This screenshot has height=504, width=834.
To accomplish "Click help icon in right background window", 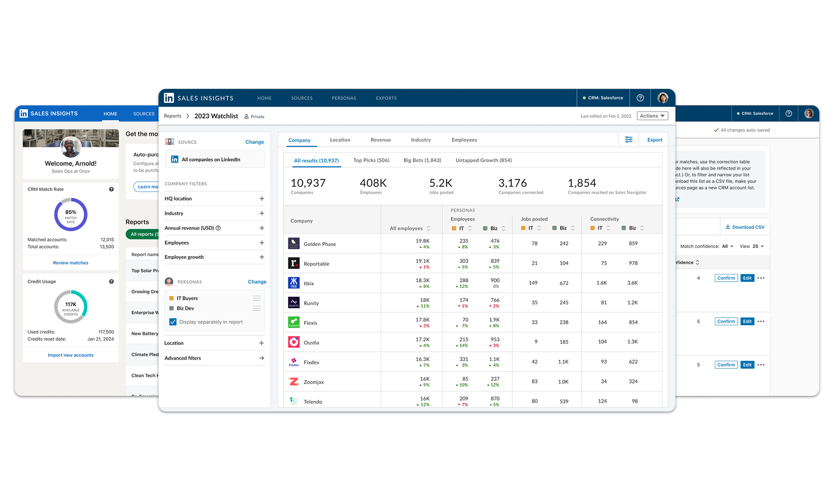I will pos(789,114).
